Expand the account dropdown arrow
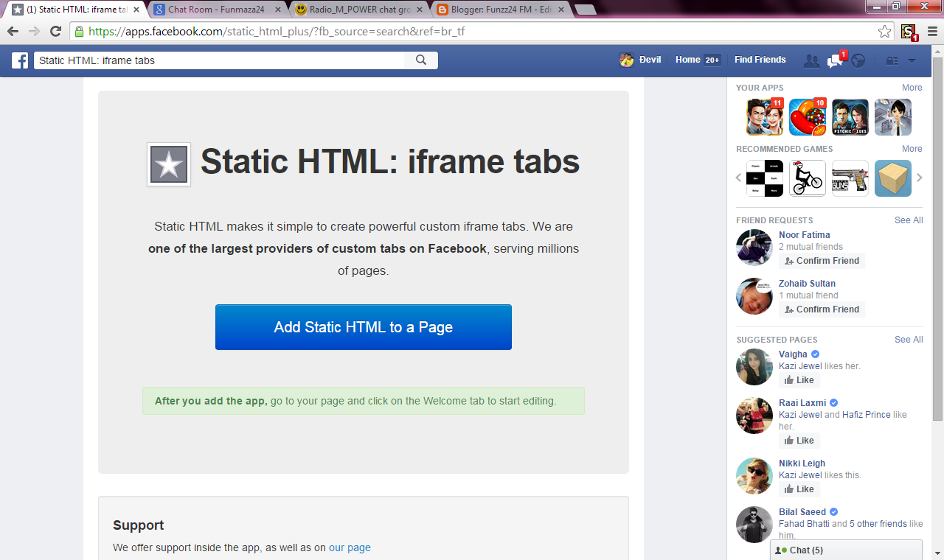The height and width of the screenshot is (560, 944). (912, 60)
